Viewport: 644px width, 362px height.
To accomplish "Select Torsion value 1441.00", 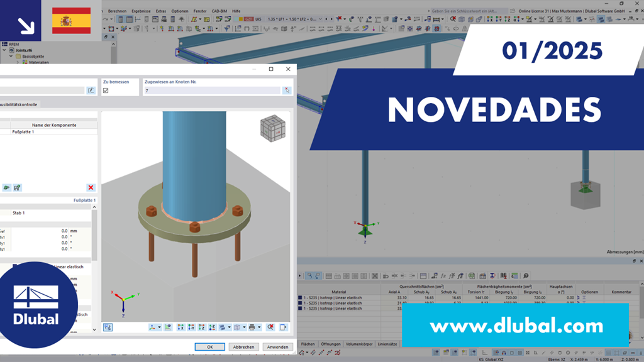I will click(x=481, y=297).
